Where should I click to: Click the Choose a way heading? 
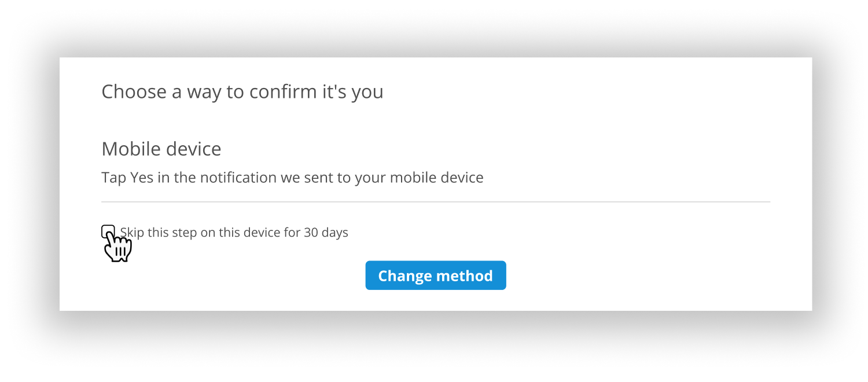pyautogui.click(x=242, y=91)
